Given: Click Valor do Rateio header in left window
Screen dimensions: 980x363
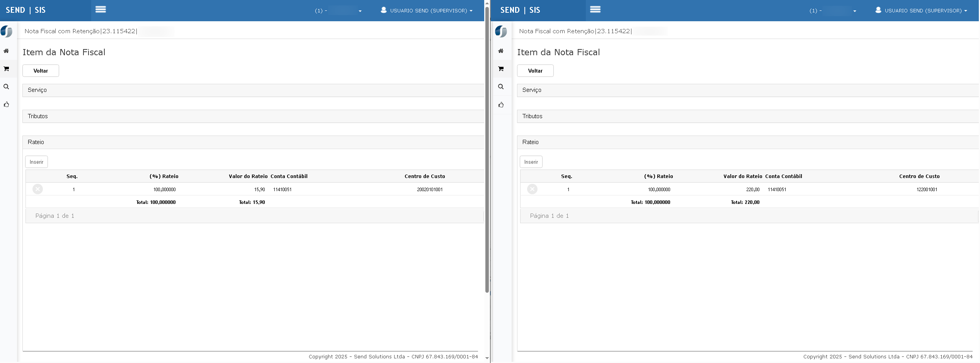Looking at the screenshot, I should click(x=248, y=176).
